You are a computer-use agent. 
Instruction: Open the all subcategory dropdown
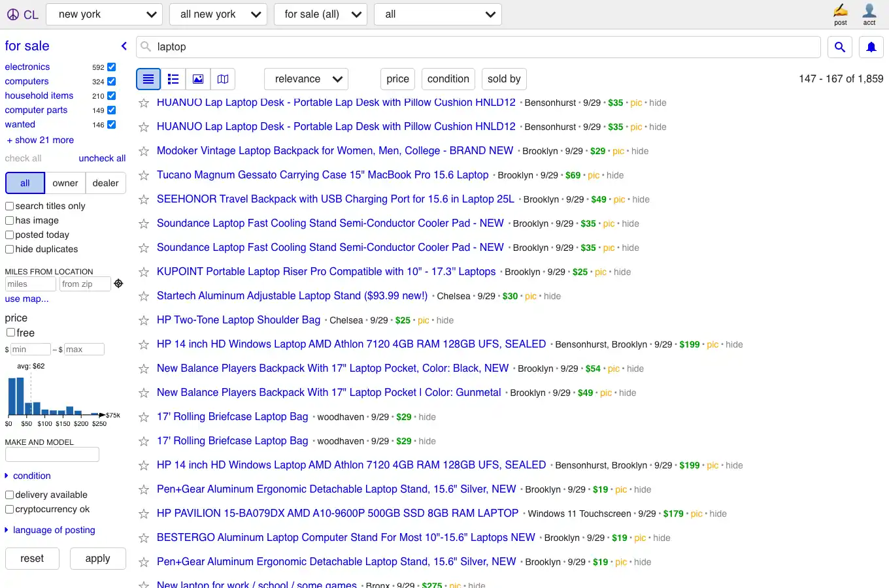click(438, 14)
